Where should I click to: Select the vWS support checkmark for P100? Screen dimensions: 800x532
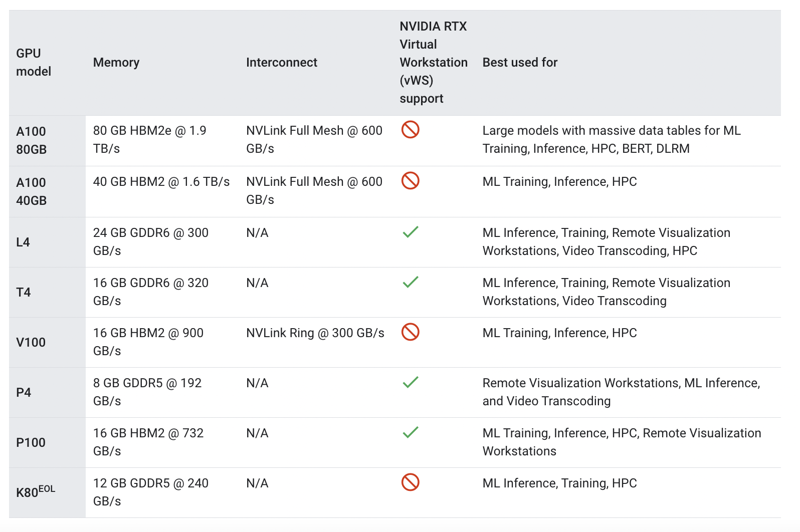410,432
